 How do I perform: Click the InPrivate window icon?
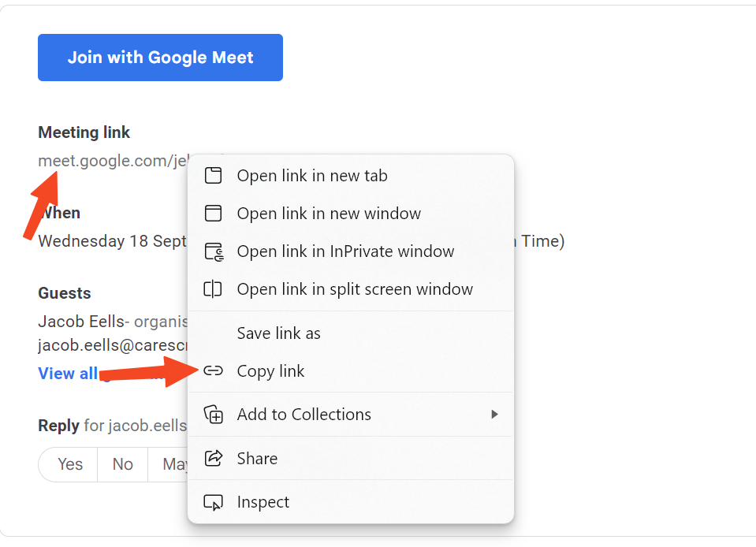click(x=214, y=251)
